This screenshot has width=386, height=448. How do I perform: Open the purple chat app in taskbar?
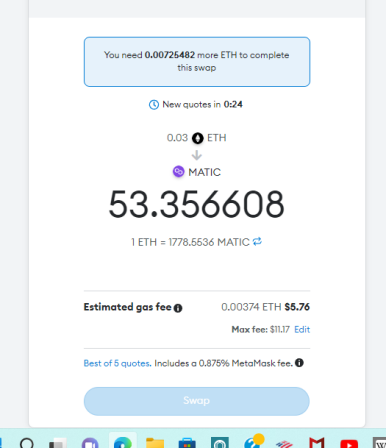pos(90,442)
